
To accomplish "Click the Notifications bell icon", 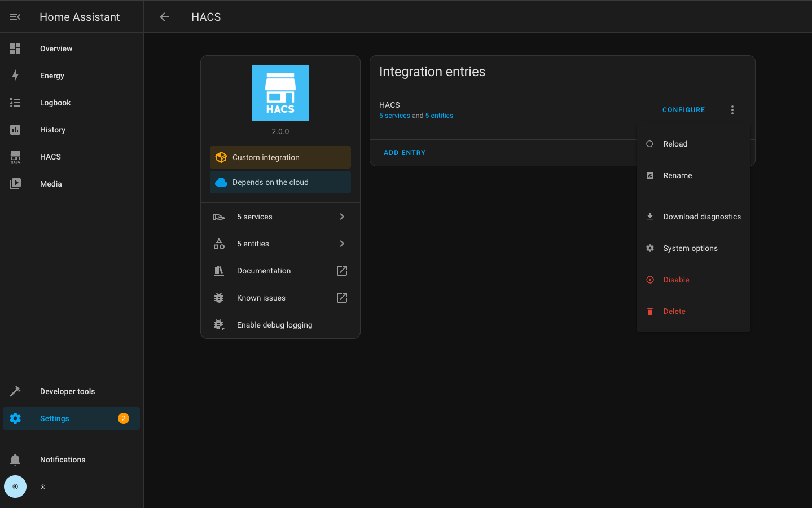I will pyautogui.click(x=15, y=460).
